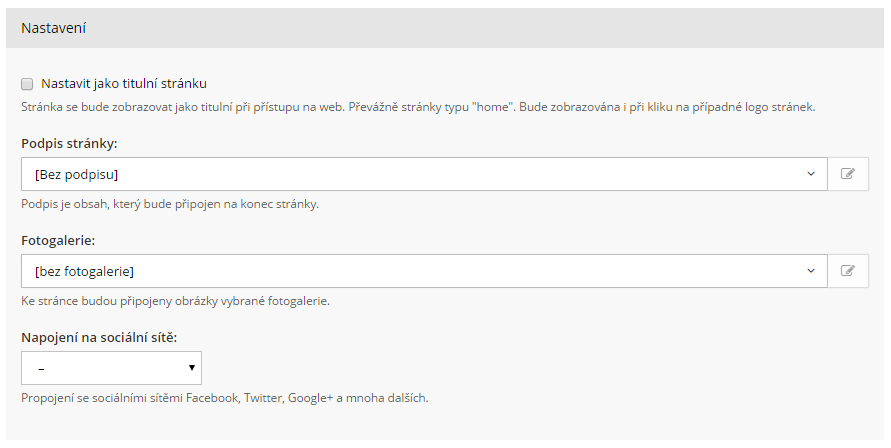891x448 pixels.
Task: Enable the Nastavit jako titulní stránku checkbox
Action: pos(28,84)
